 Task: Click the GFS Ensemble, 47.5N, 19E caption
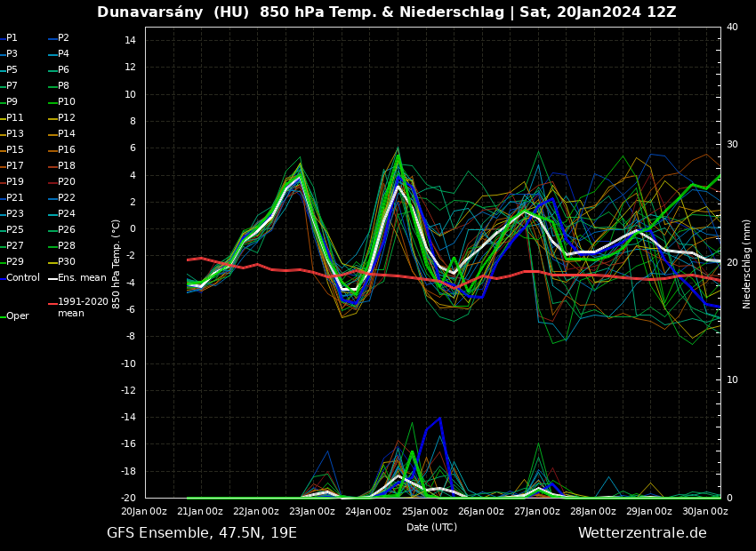202,533
